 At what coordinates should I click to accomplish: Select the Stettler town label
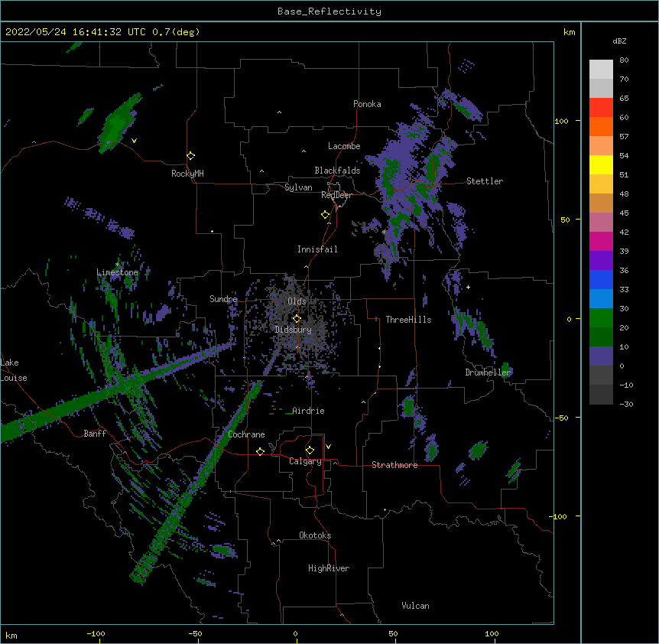[485, 181]
